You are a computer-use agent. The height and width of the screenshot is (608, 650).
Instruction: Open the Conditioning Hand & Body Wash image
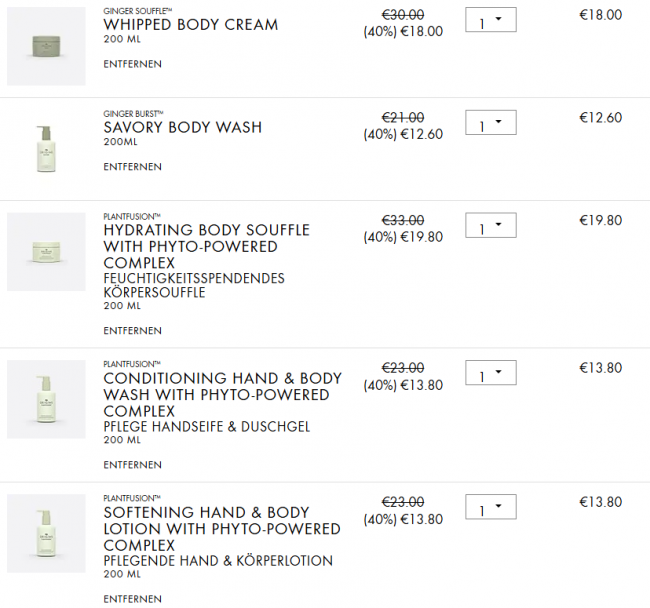pyautogui.click(x=46, y=399)
